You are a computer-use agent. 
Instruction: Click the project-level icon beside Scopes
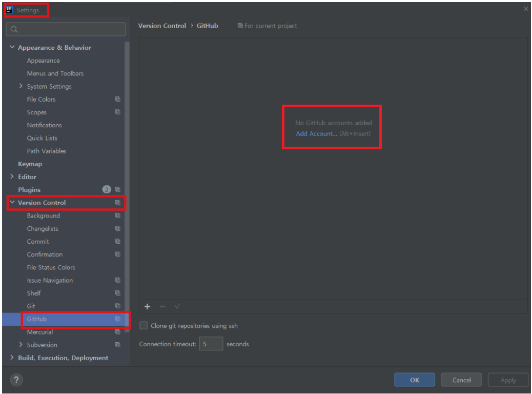tap(118, 112)
